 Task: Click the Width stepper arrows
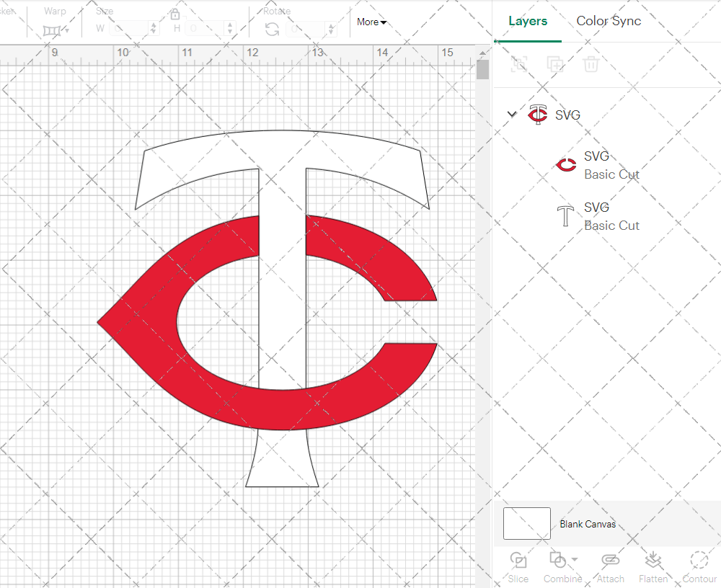pos(154,29)
